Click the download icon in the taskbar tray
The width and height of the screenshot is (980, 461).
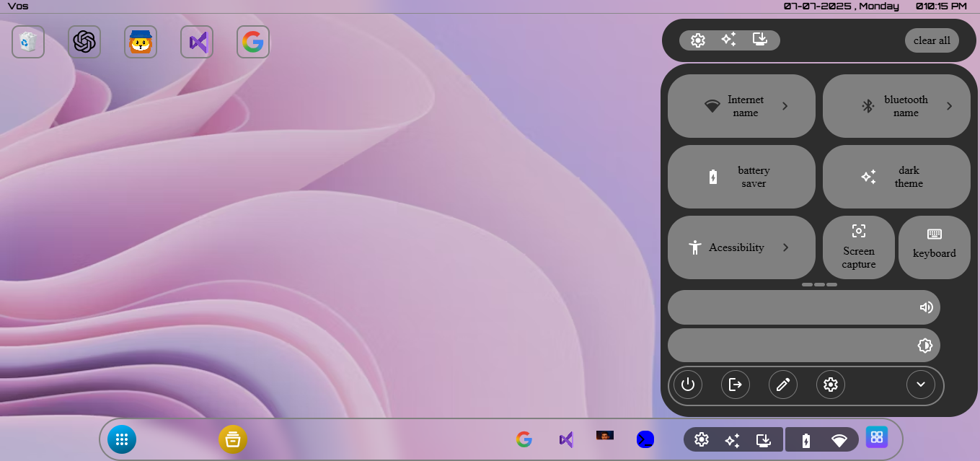764,439
